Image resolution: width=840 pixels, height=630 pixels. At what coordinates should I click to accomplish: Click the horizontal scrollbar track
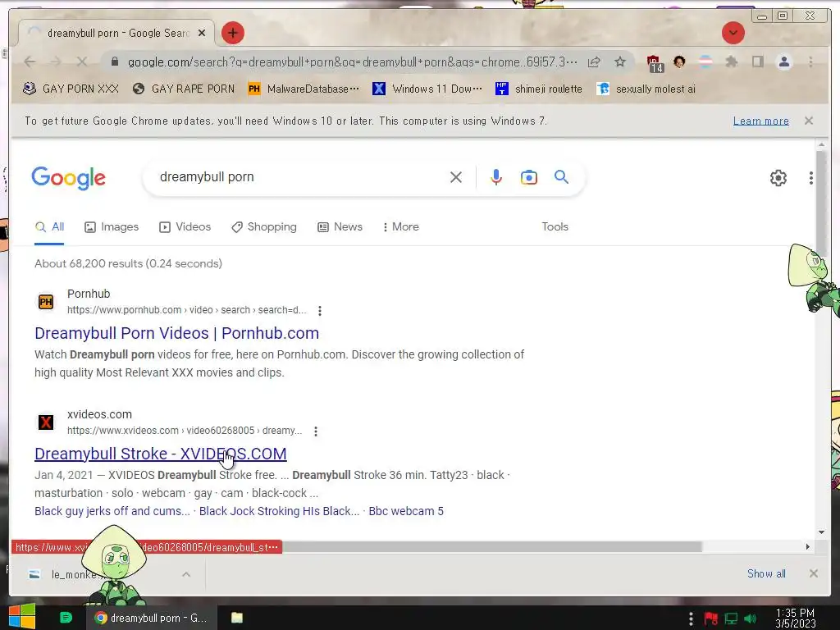point(752,546)
